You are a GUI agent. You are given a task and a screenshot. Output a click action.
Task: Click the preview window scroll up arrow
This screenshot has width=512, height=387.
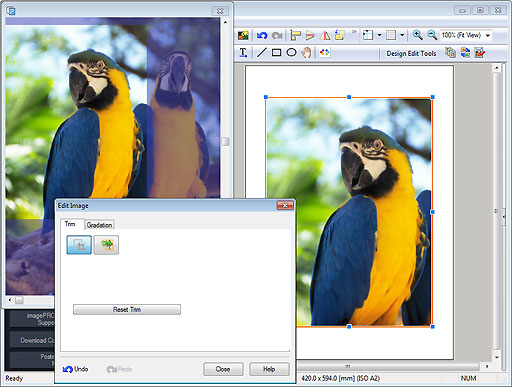(225, 22)
